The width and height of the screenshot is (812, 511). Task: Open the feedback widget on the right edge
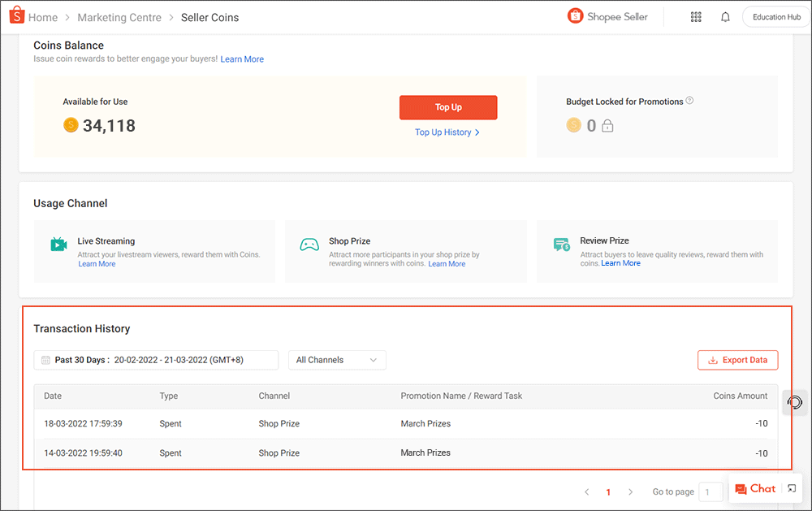point(794,402)
